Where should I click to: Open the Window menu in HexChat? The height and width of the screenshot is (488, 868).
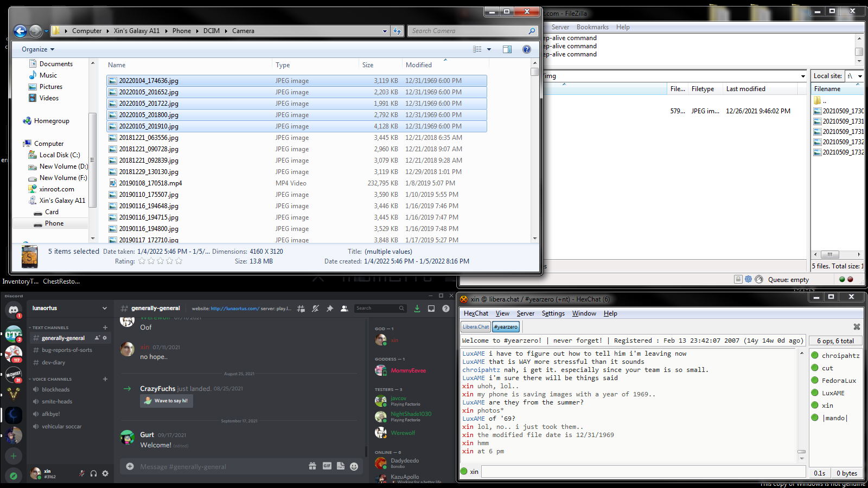[584, 313]
